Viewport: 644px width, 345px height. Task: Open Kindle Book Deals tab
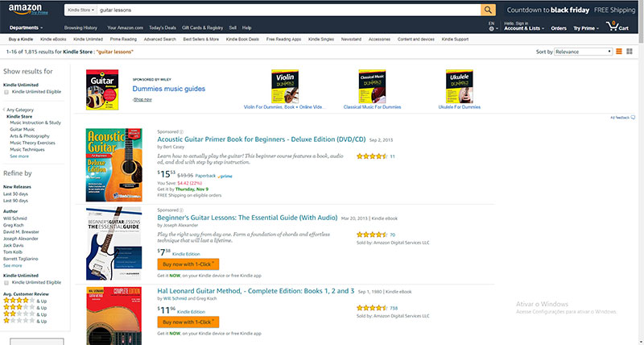coord(242,39)
